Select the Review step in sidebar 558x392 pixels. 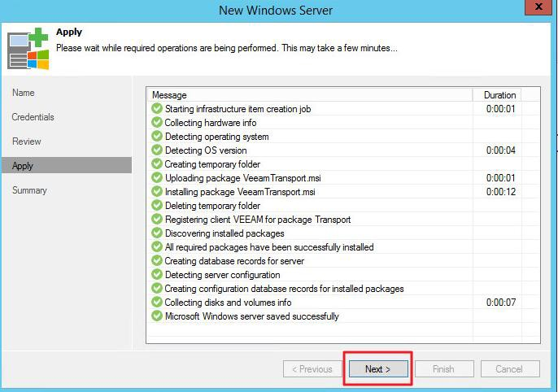(x=27, y=142)
